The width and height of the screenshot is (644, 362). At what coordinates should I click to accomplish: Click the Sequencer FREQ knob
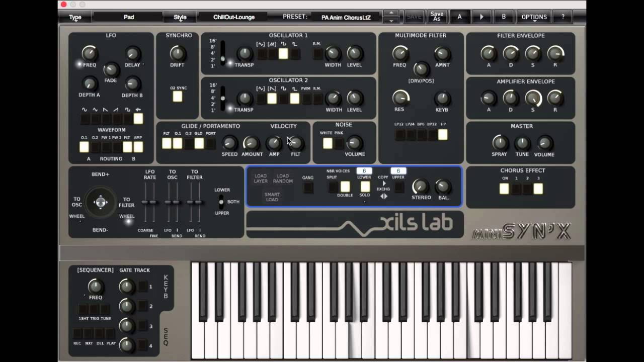coord(95,287)
